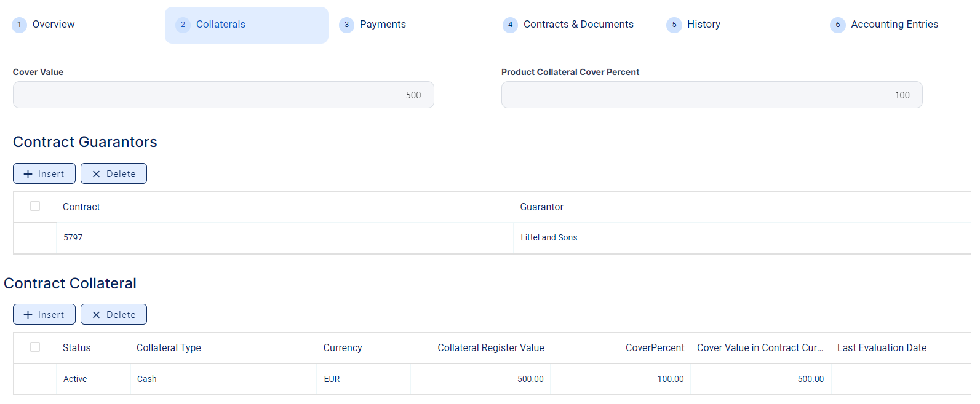Click step 3 circle icon beside Payments
980x404 pixels.
point(346,25)
